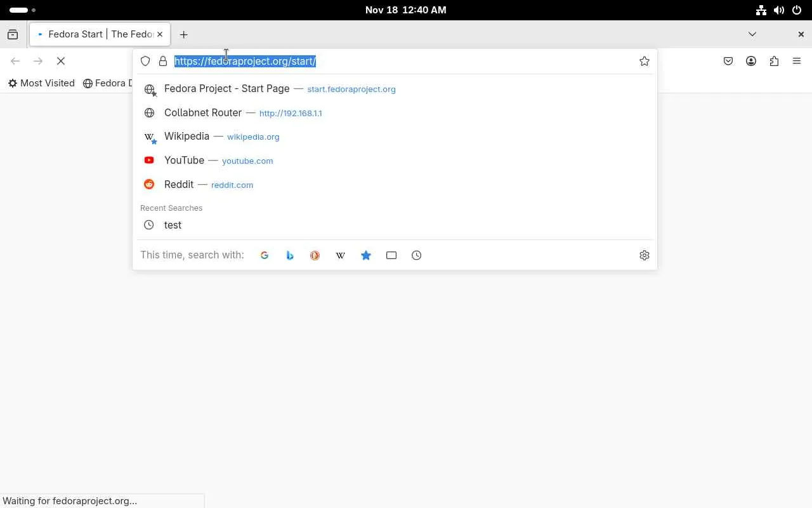Stop loading the page

click(x=61, y=61)
